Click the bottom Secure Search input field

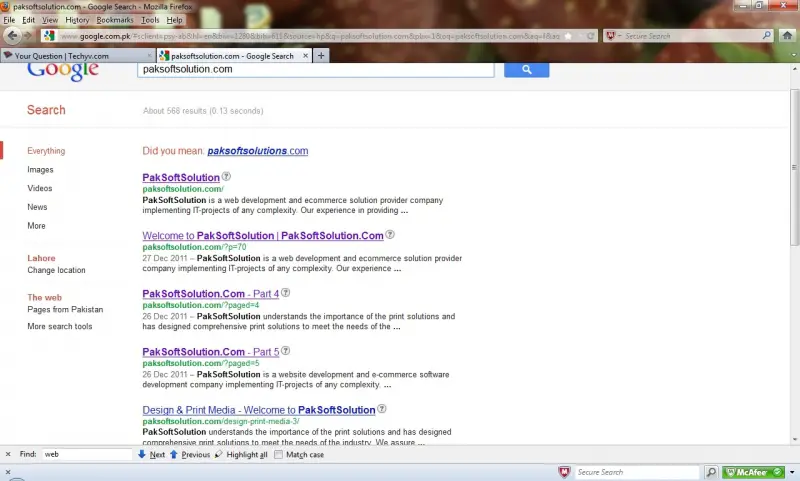coord(636,472)
